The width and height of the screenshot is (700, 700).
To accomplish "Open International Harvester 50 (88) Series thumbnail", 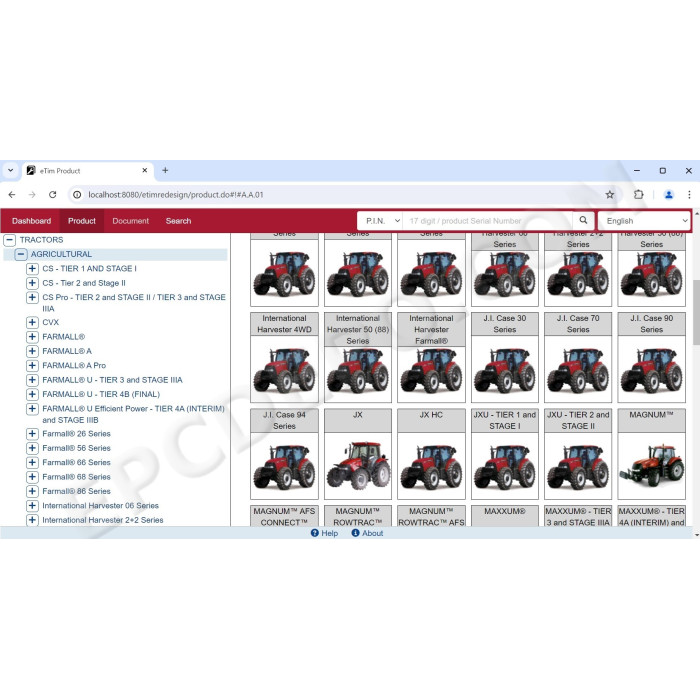I will (x=358, y=374).
